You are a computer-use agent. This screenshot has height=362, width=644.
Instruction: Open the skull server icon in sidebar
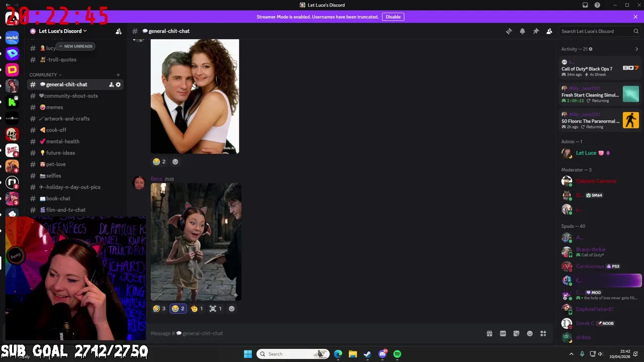tap(12, 134)
